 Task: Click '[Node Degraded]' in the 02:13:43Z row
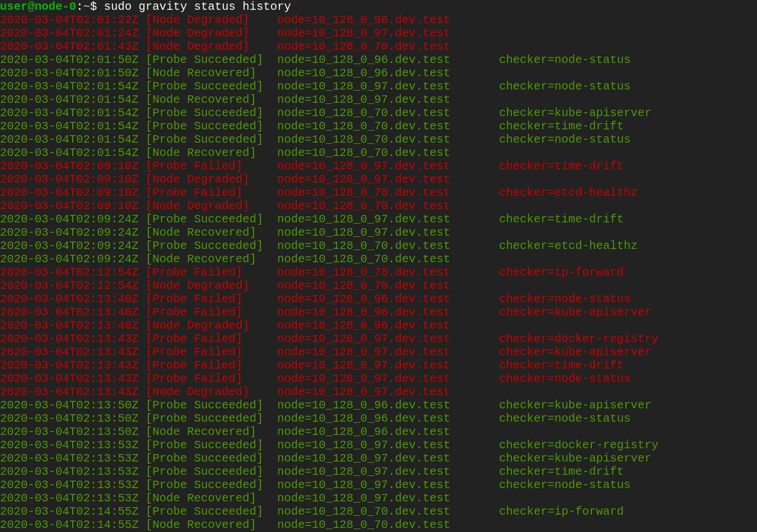coord(197,392)
